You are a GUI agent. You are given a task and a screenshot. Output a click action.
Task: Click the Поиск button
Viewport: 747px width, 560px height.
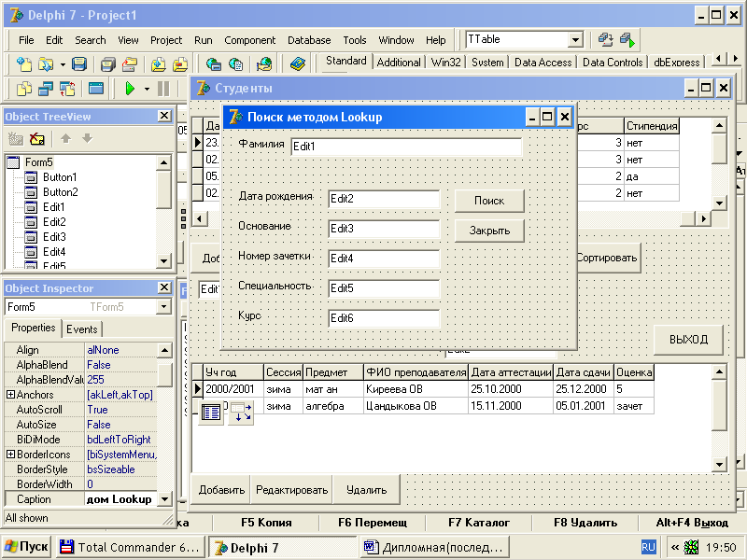click(x=489, y=201)
